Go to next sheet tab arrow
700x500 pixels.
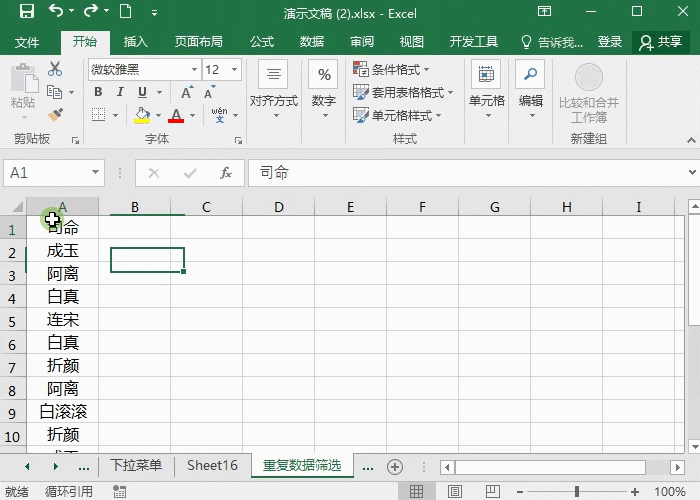click(55, 467)
